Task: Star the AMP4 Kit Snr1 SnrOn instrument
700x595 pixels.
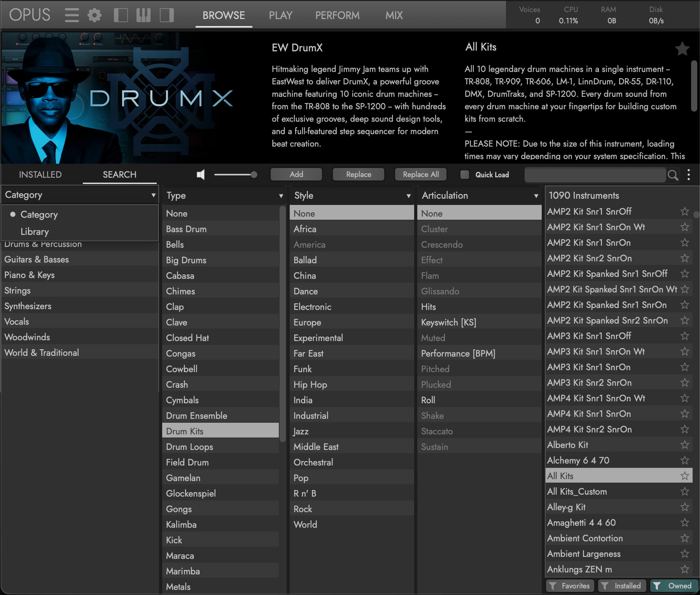Action: pyautogui.click(x=685, y=413)
